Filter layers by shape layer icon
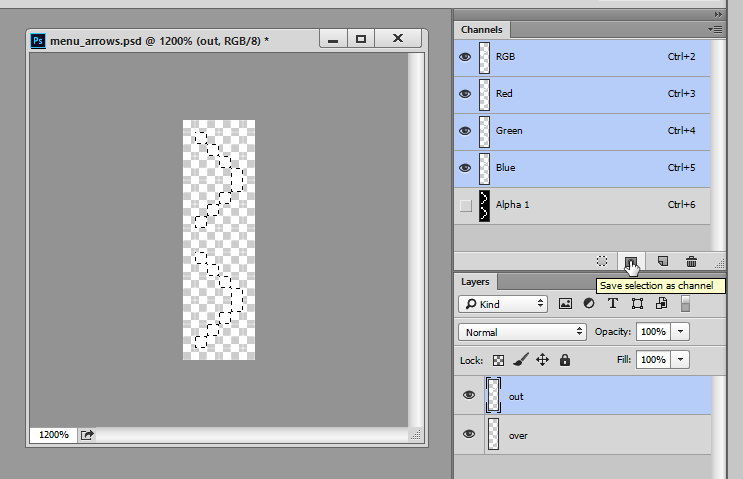 637,304
